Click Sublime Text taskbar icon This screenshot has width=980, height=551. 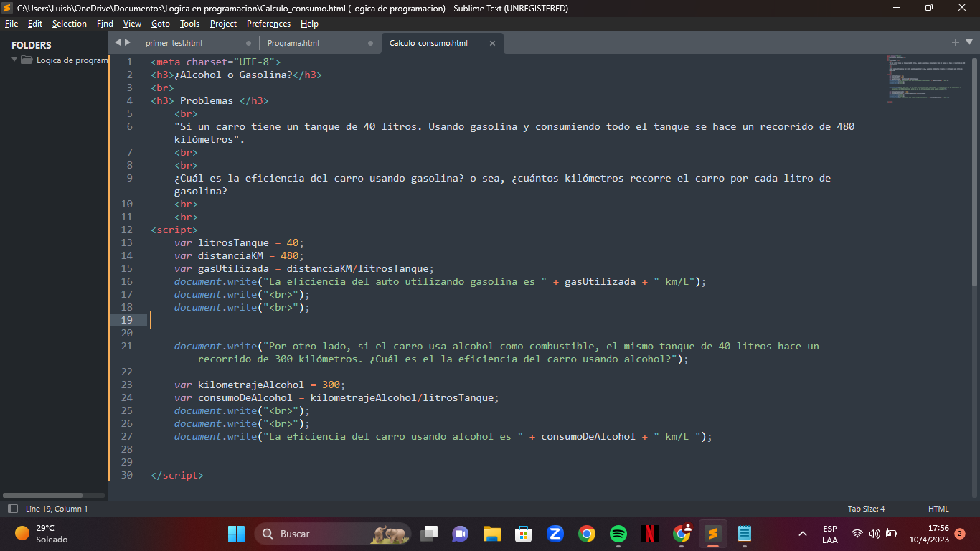click(713, 534)
